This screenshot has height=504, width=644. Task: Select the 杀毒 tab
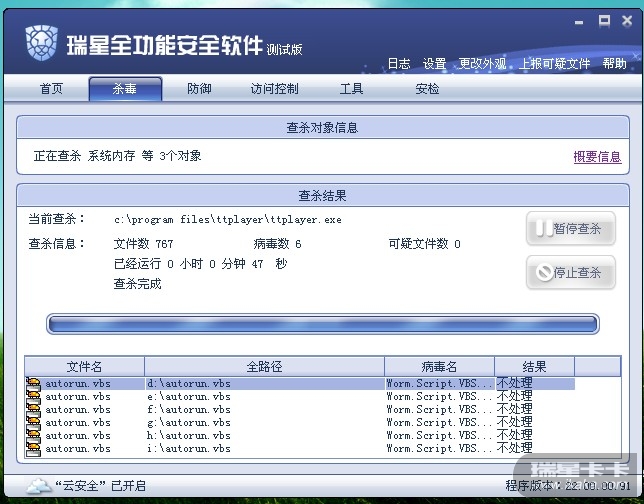pos(125,88)
